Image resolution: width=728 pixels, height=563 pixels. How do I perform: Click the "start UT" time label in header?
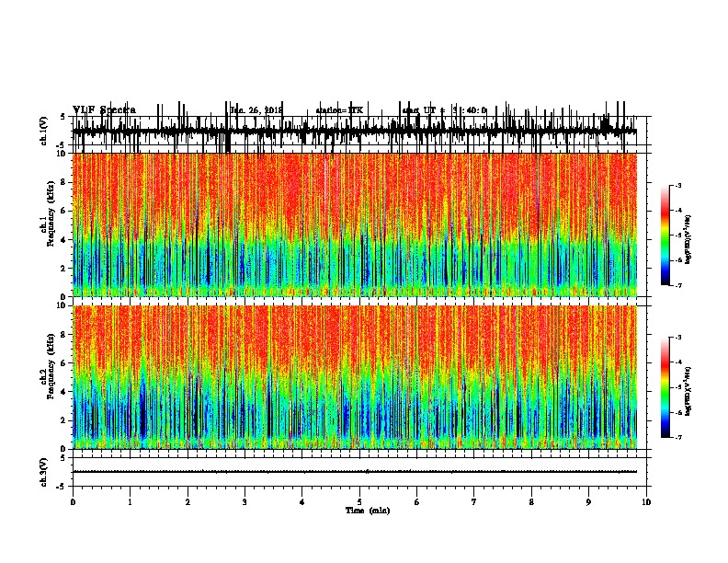(x=419, y=110)
